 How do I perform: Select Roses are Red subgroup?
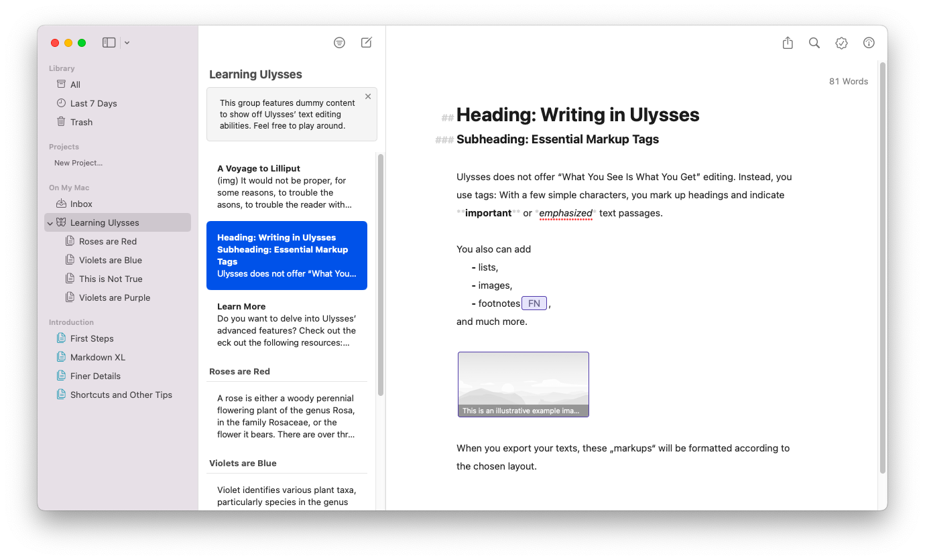click(x=117, y=241)
